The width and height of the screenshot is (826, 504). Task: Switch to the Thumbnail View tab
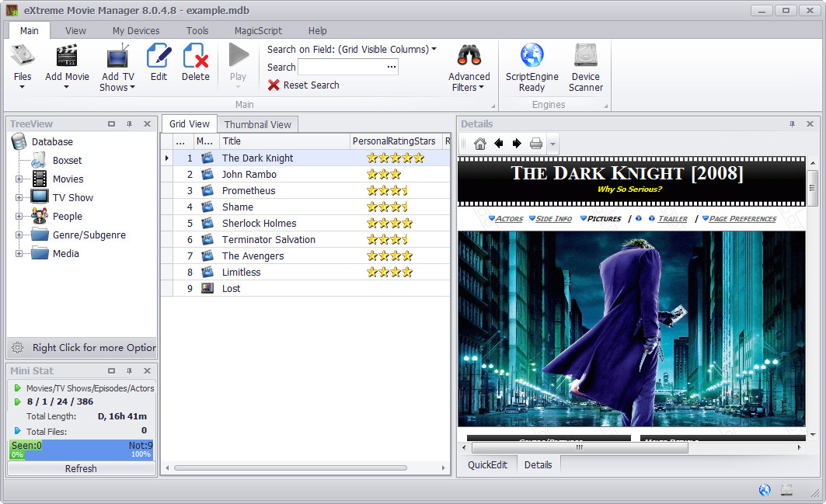257,124
